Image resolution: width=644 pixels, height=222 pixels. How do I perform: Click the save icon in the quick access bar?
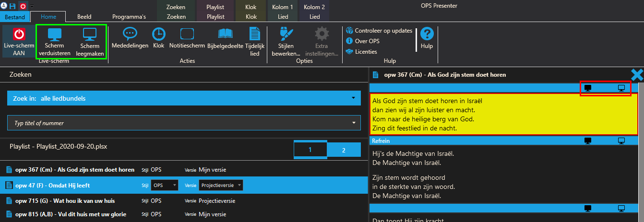(13, 6)
